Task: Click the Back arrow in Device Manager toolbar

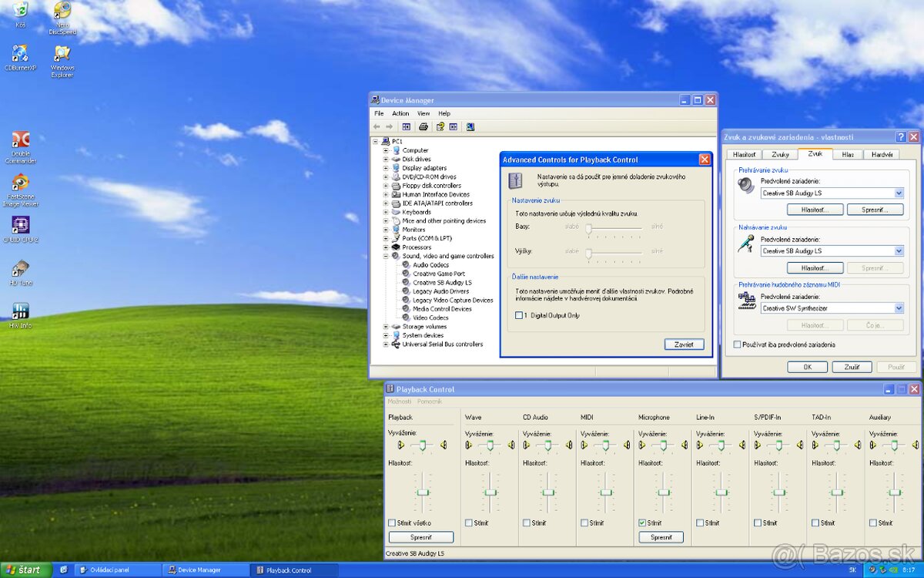Action: (x=377, y=126)
